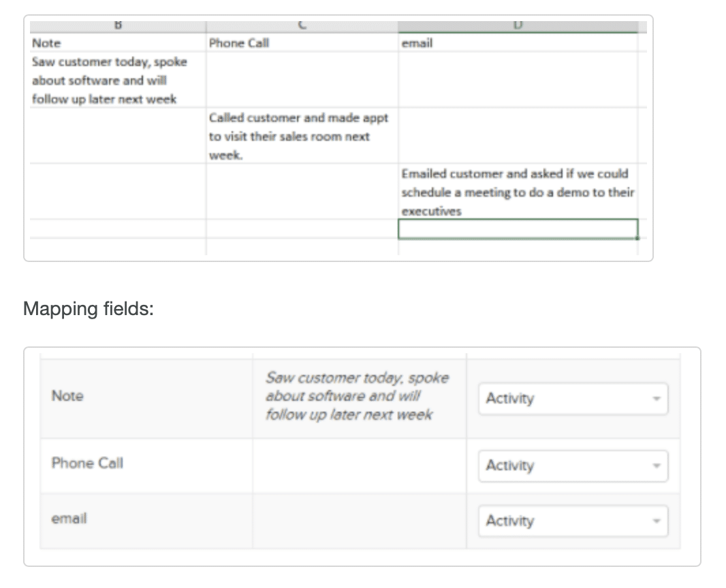Select column header D
Screen dimensions: 726x588
[x=519, y=25]
